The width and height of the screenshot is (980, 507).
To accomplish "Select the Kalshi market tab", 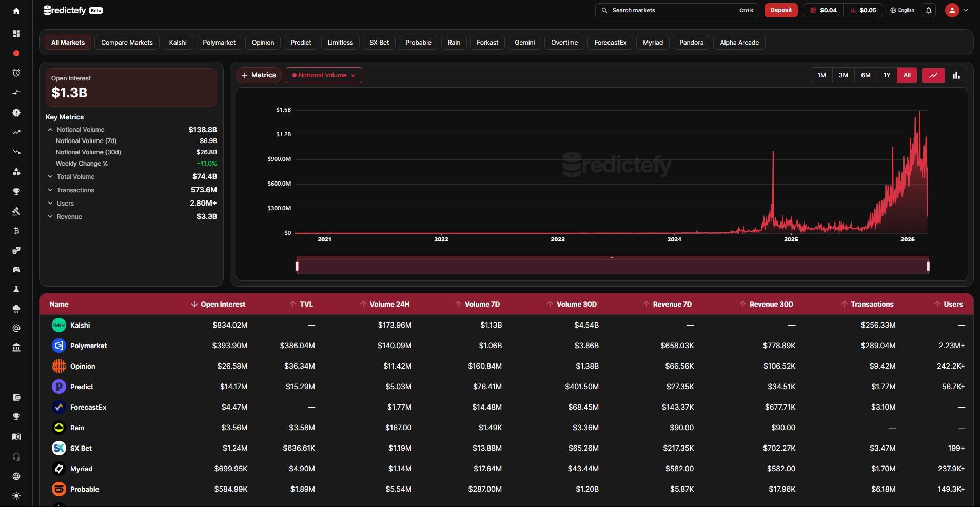I will tap(178, 42).
